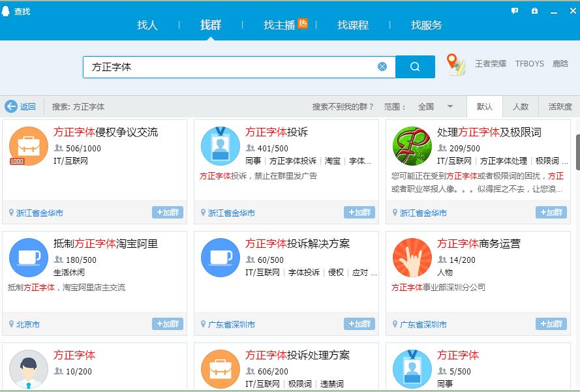This screenshot has height=392, width=580.
Task: Click the blue search magnifier button
Action: tap(415, 67)
